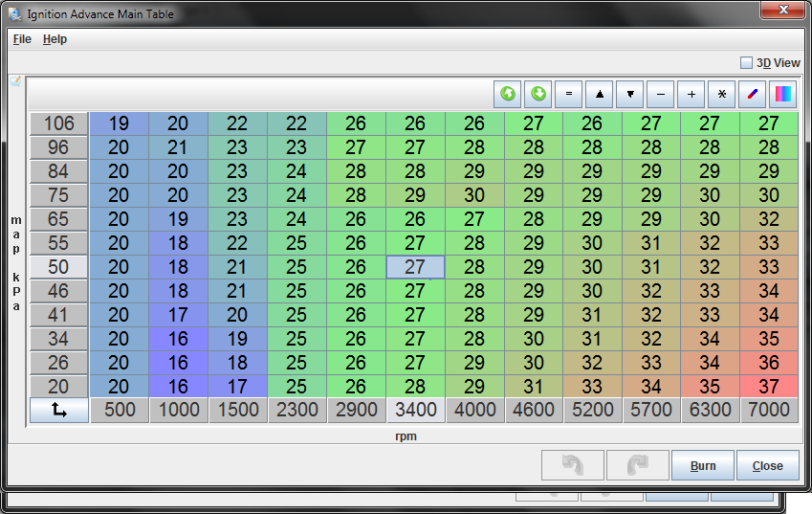The height and width of the screenshot is (514, 812).
Task: Open the File menu
Action: tap(22, 39)
